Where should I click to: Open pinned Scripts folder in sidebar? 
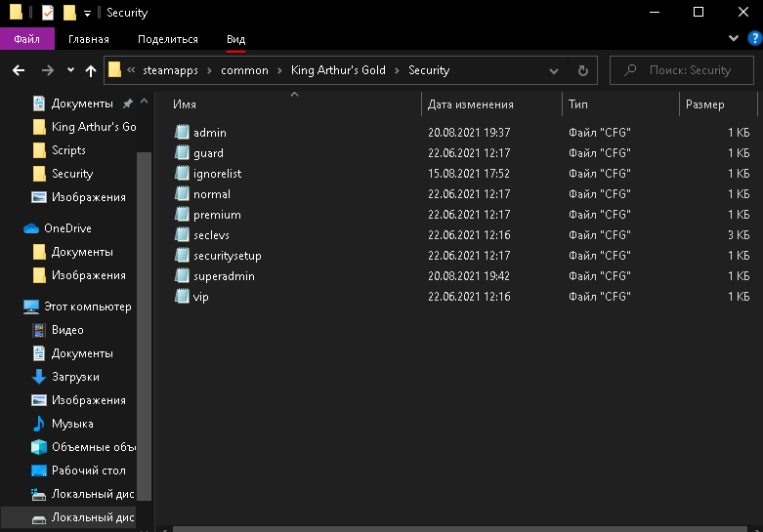tap(68, 150)
